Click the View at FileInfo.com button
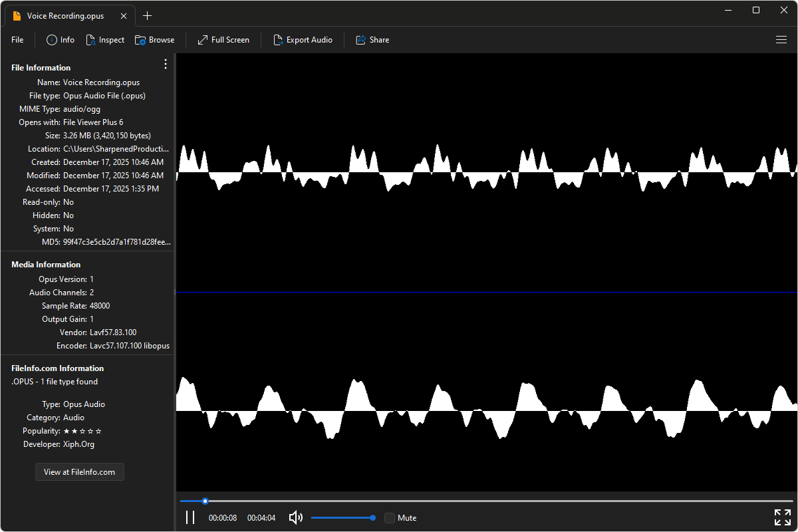 [79, 471]
